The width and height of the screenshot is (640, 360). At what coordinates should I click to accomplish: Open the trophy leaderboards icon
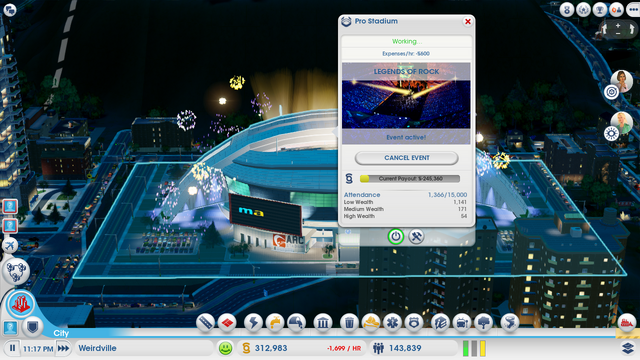tap(600, 9)
